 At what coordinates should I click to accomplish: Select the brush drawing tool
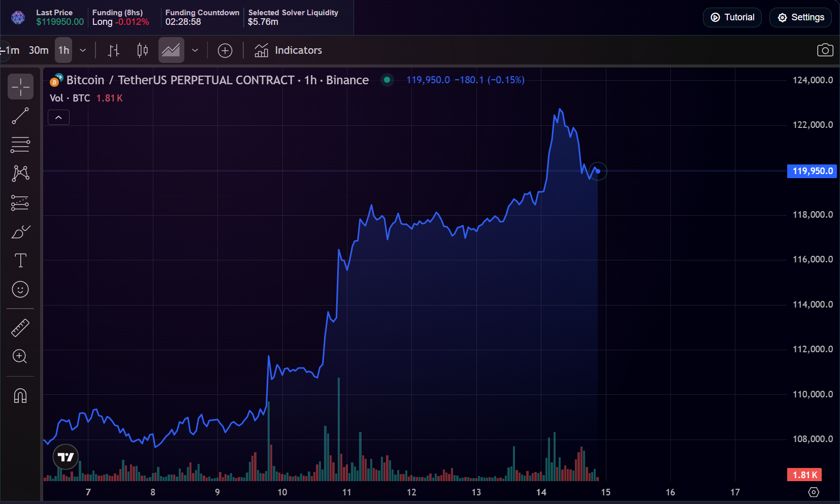coord(20,232)
